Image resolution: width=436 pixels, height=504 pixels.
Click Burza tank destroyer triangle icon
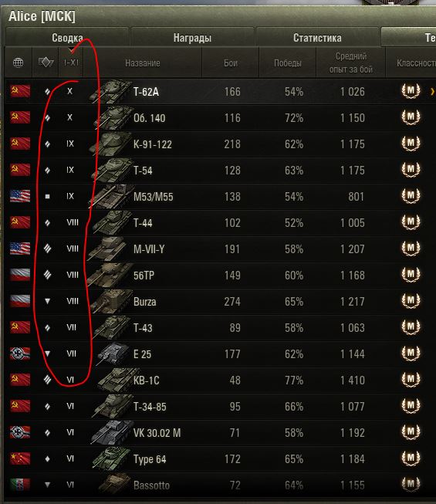pyautogui.click(x=47, y=301)
